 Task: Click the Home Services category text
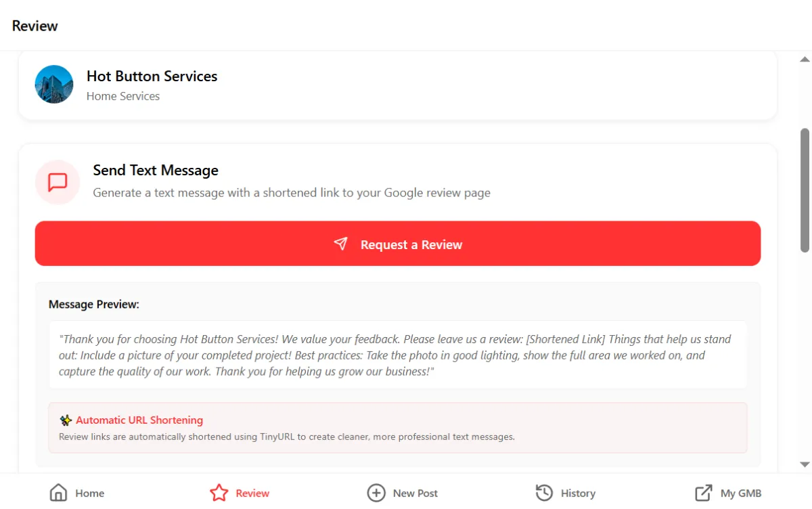pos(123,96)
